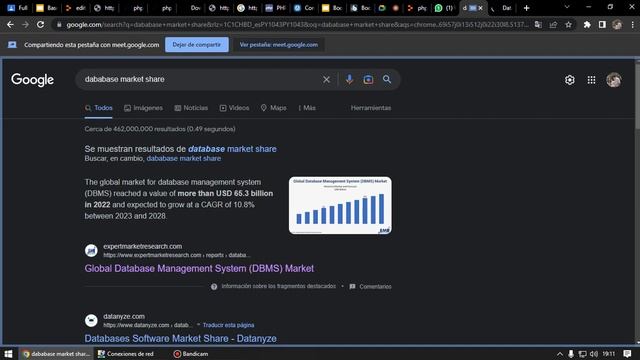Screen dimensions: 640x360
Task: Click Comentarios feedback link
Action: click(x=371, y=287)
